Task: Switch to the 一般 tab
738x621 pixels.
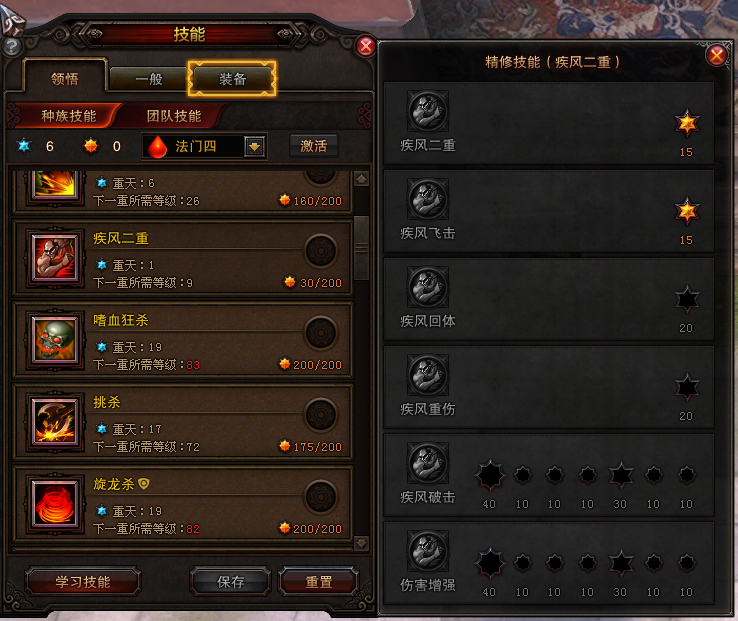Action: [x=149, y=79]
